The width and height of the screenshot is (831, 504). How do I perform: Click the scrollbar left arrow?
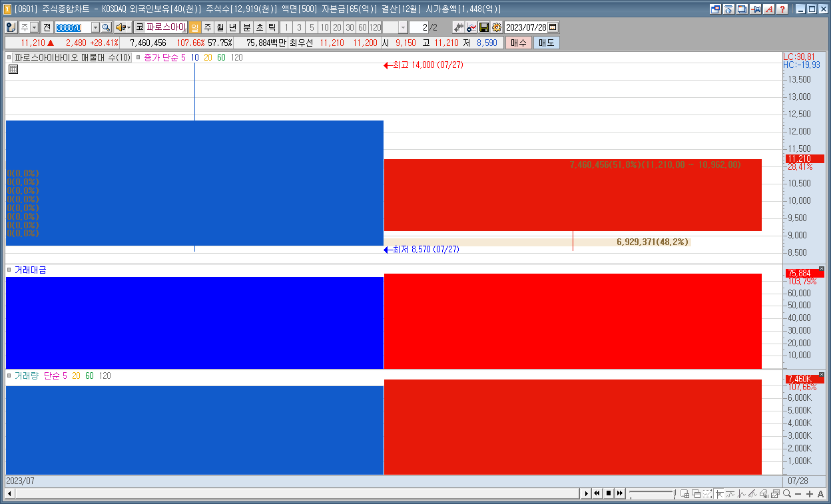9,493
